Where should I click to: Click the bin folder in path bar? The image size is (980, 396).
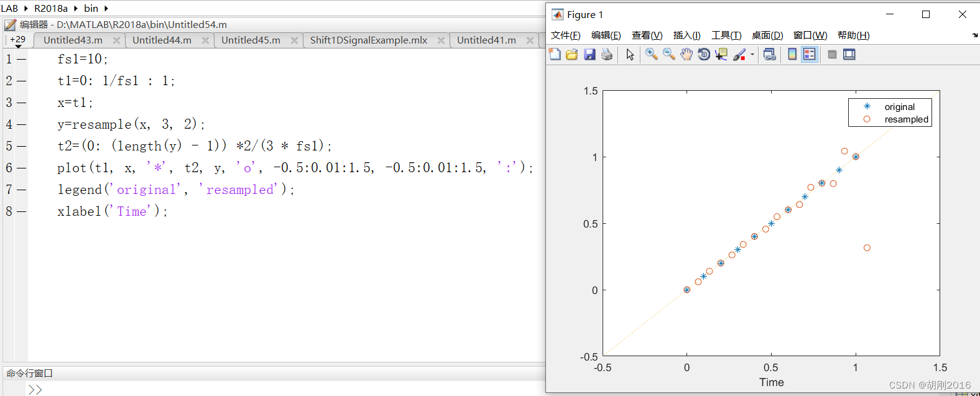click(x=91, y=8)
